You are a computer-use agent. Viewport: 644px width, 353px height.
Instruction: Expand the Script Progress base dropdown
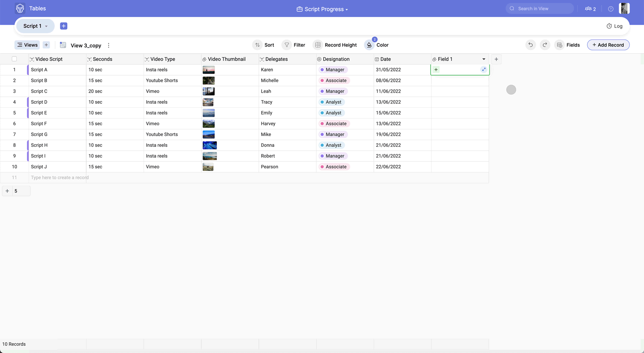point(322,9)
